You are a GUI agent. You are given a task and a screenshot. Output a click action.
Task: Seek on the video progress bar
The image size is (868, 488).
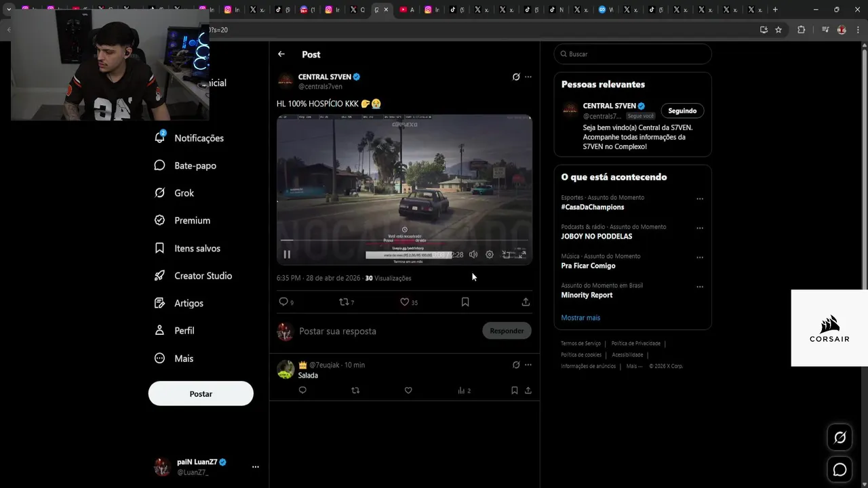point(404,240)
